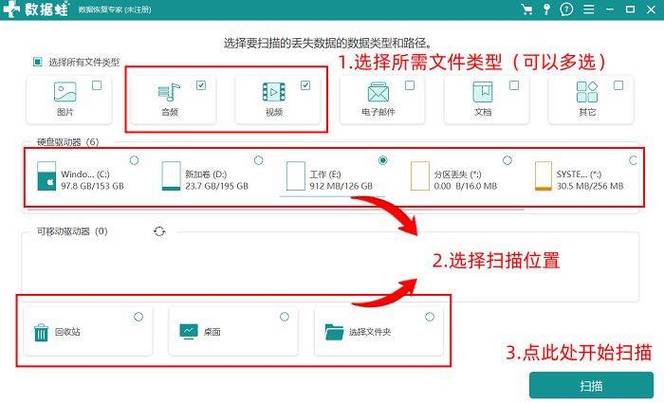664x403 pixels.
Task: Select the Windows (C:) drive radio button
Action: point(134,160)
